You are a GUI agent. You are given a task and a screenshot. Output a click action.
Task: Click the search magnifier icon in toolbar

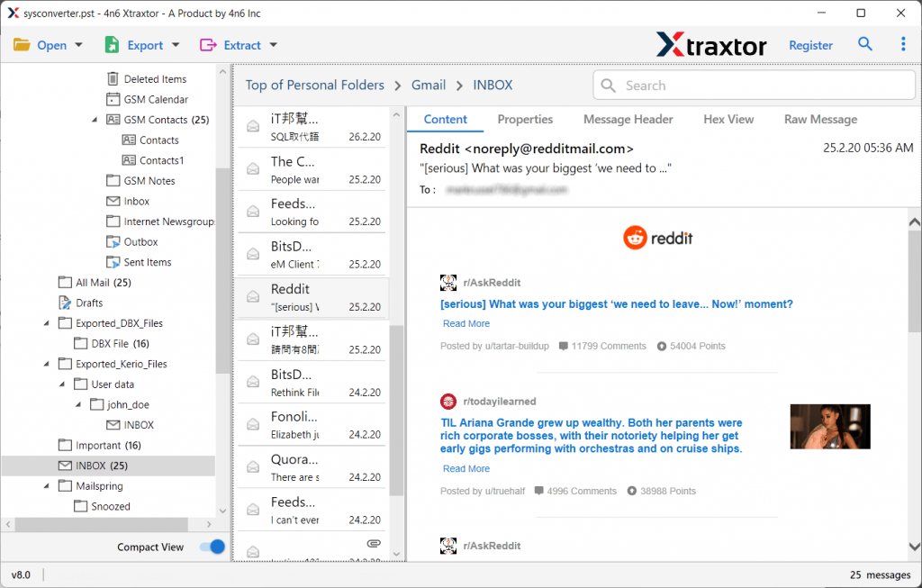coord(865,44)
